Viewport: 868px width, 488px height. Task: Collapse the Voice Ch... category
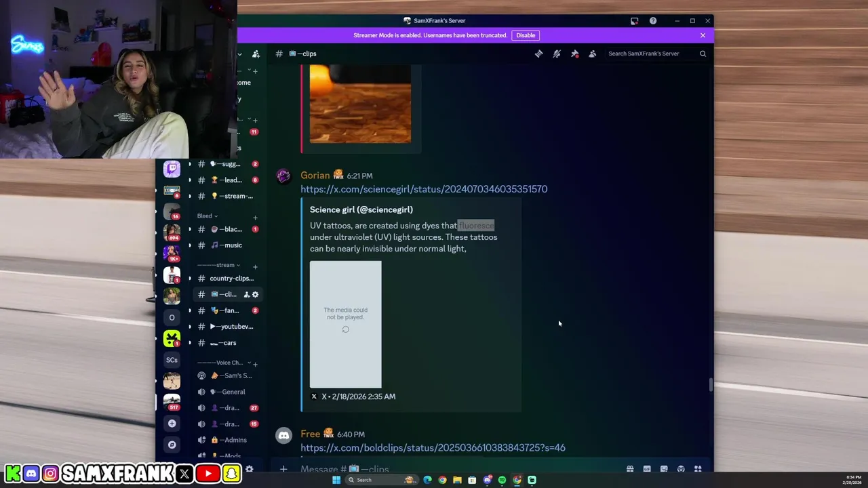[224, 363]
